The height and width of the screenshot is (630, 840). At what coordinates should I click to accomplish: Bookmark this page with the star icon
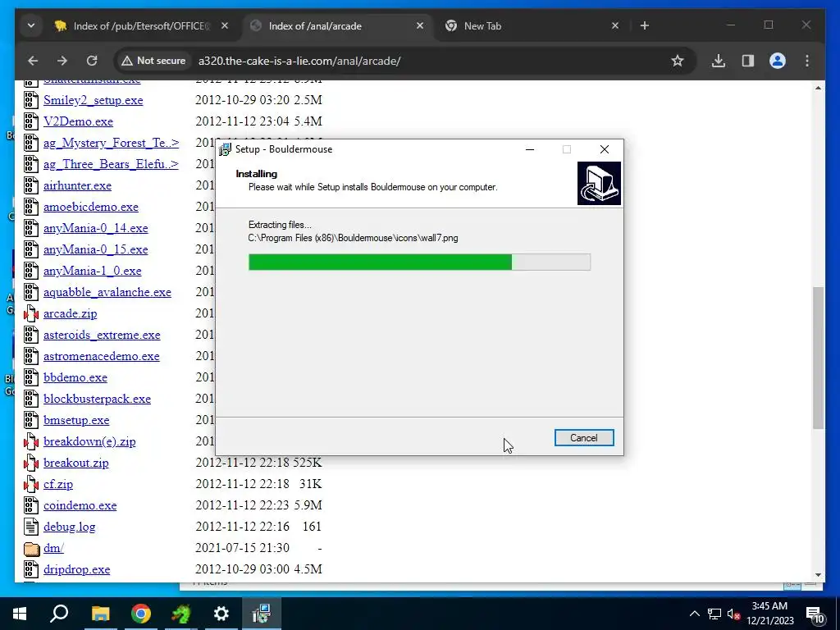(x=677, y=61)
